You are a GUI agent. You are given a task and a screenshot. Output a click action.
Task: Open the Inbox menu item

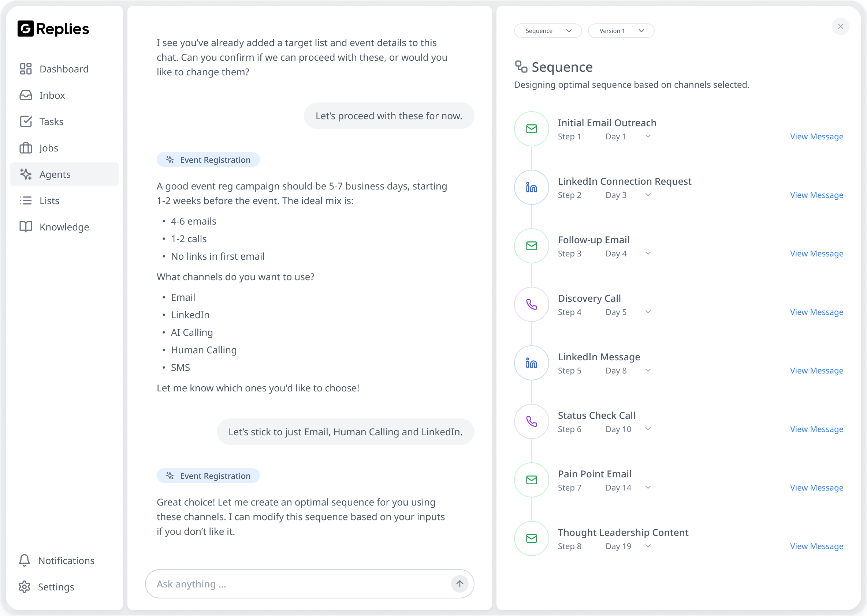(52, 95)
